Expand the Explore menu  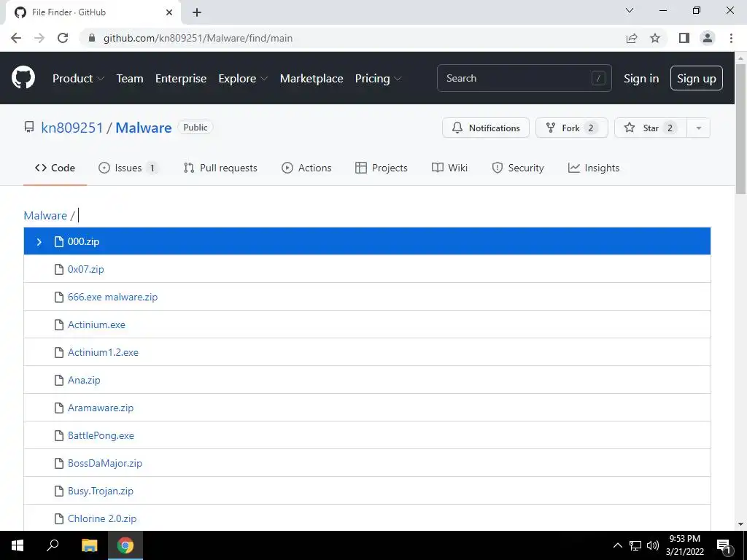(x=243, y=78)
